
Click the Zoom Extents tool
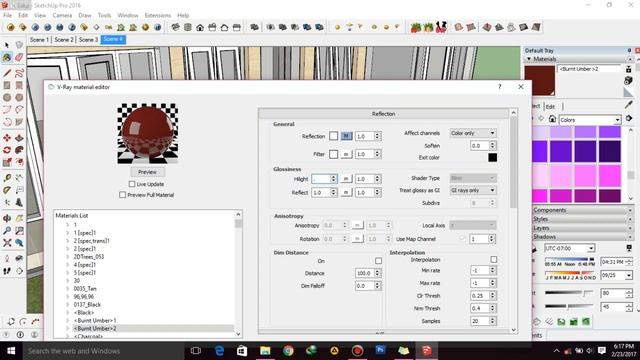tap(7, 243)
